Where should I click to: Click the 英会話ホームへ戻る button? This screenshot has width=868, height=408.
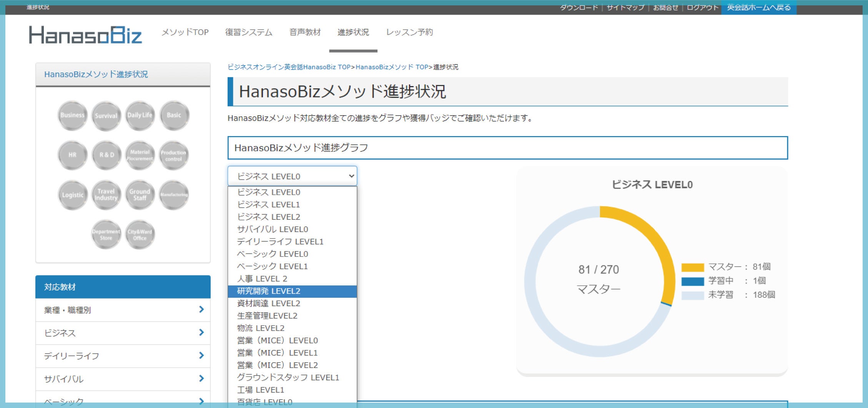[x=759, y=7]
